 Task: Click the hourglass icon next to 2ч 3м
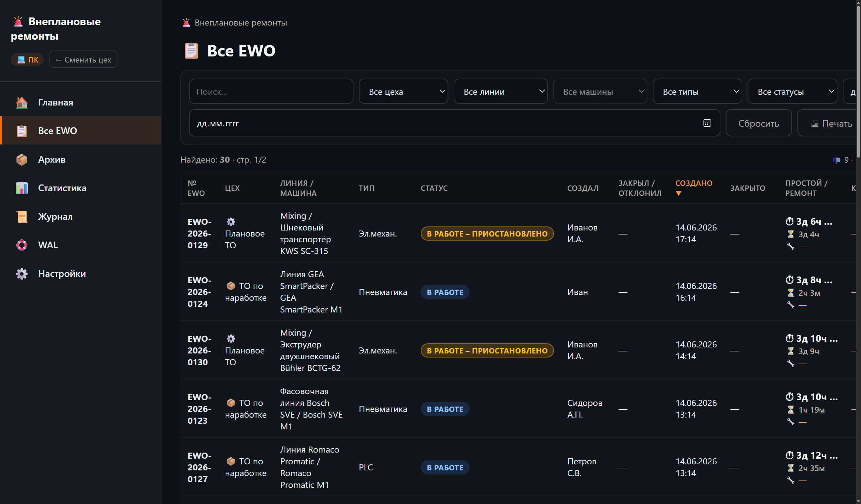pyautogui.click(x=791, y=293)
